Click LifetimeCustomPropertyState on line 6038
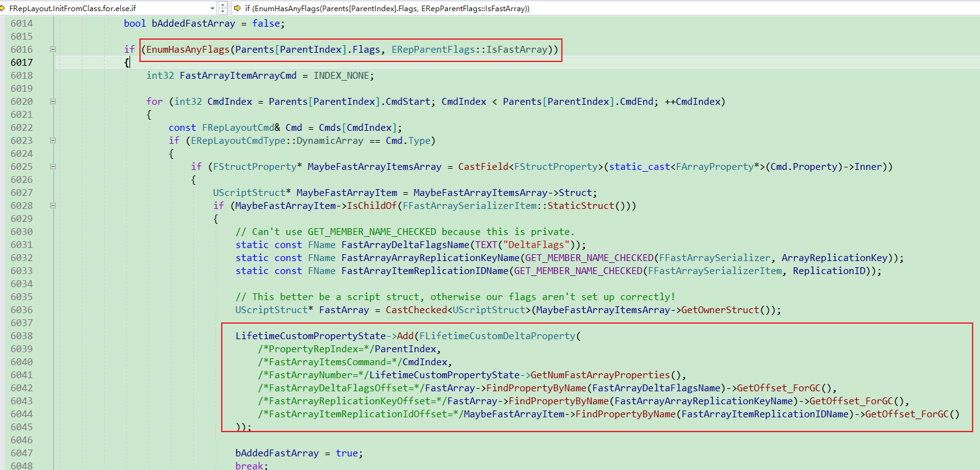The height and width of the screenshot is (470, 980). (x=310, y=336)
